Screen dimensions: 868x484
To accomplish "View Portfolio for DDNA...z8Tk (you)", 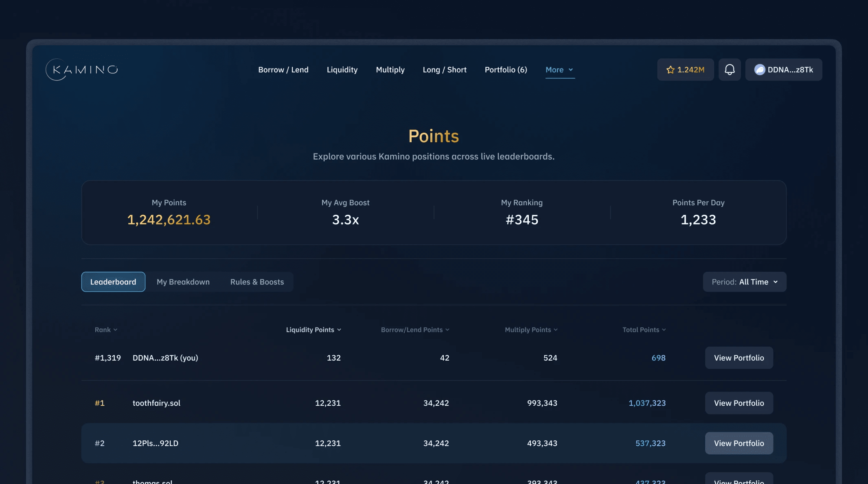I will pos(739,358).
